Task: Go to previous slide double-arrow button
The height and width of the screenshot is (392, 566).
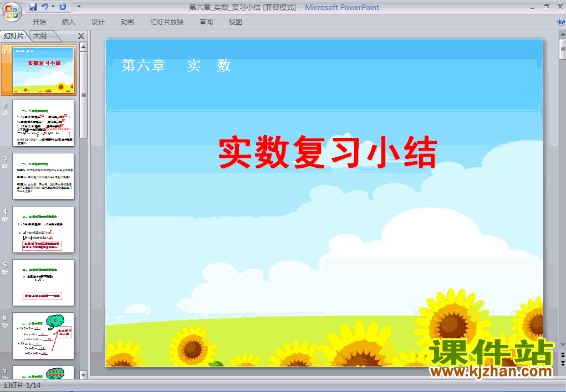Action: [x=562, y=355]
